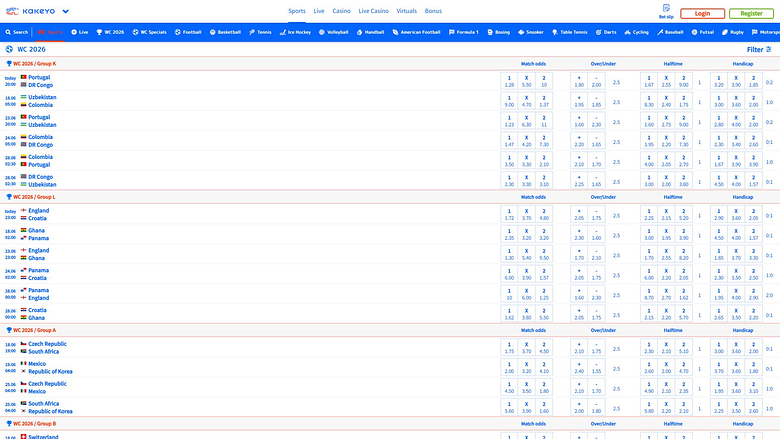Screen dimensions: 780x439
Task: Open the Search magnifier in sports bar
Action: click(x=8, y=32)
